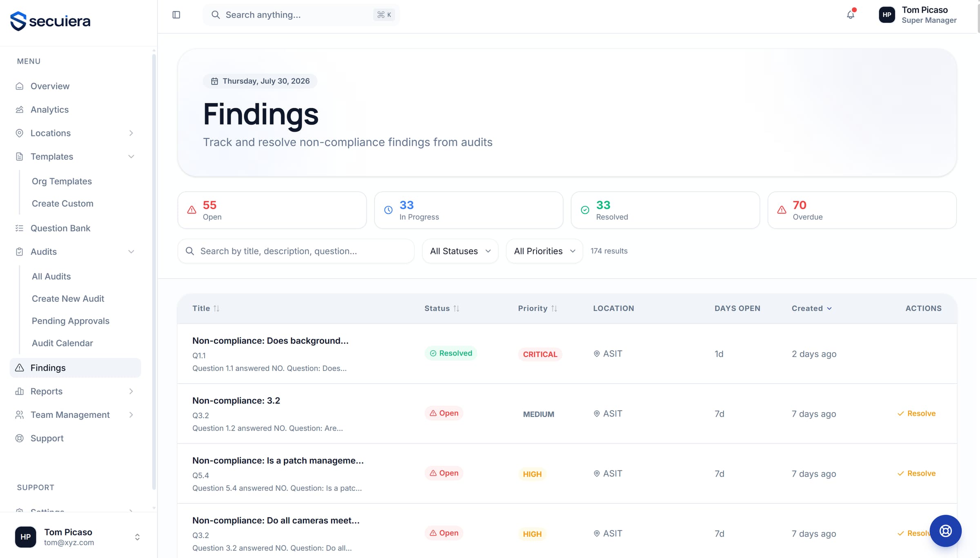Click the Overdue warning icon
The width and height of the screenshot is (980, 558).
click(782, 210)
